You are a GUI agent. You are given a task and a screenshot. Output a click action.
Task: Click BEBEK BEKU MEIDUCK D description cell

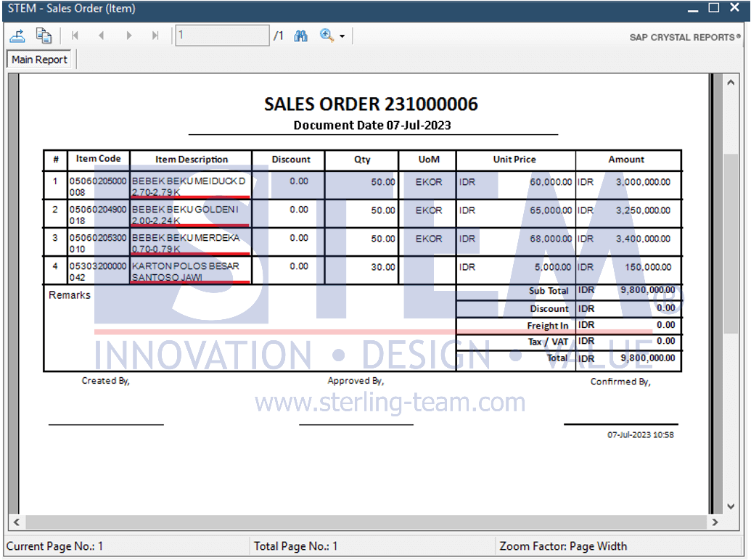click(x=191, y=186)
